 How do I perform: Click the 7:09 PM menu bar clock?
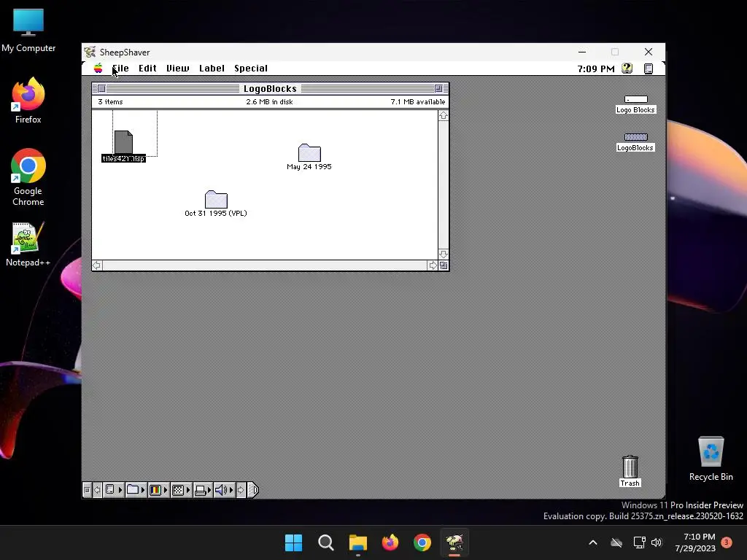tap(596, 69)
